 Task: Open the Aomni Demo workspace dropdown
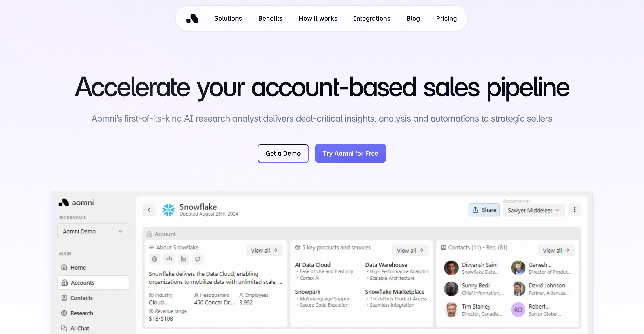[x=93, y=231]
